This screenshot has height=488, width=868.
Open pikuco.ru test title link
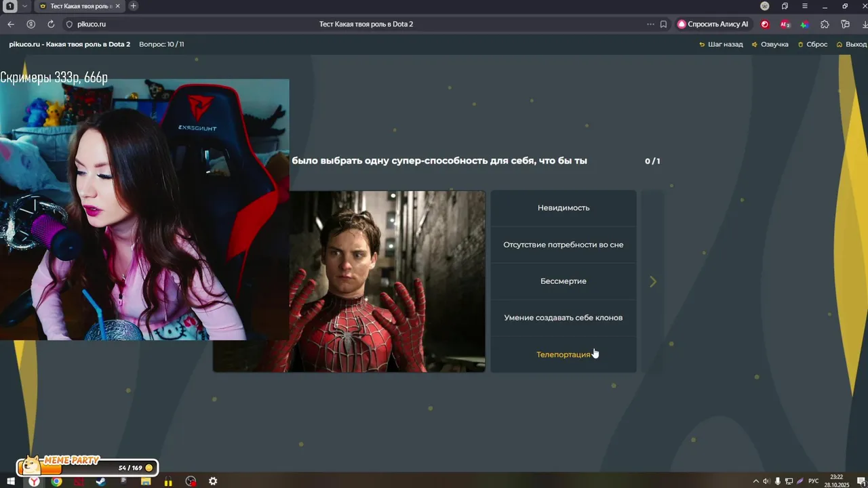(x=69, y=44)
